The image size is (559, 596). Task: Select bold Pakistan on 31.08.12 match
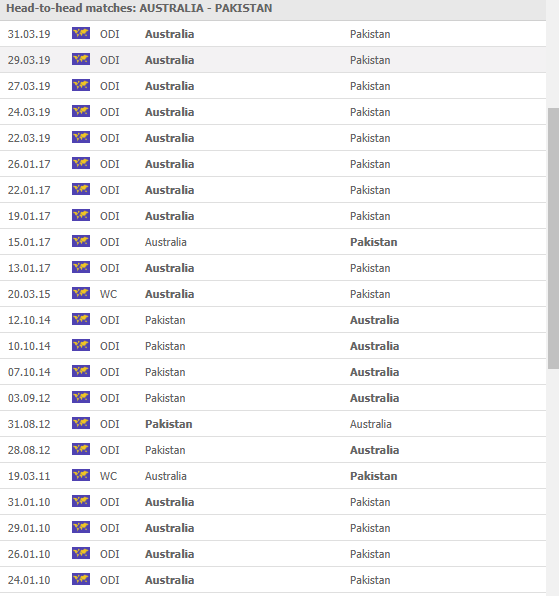169,424
